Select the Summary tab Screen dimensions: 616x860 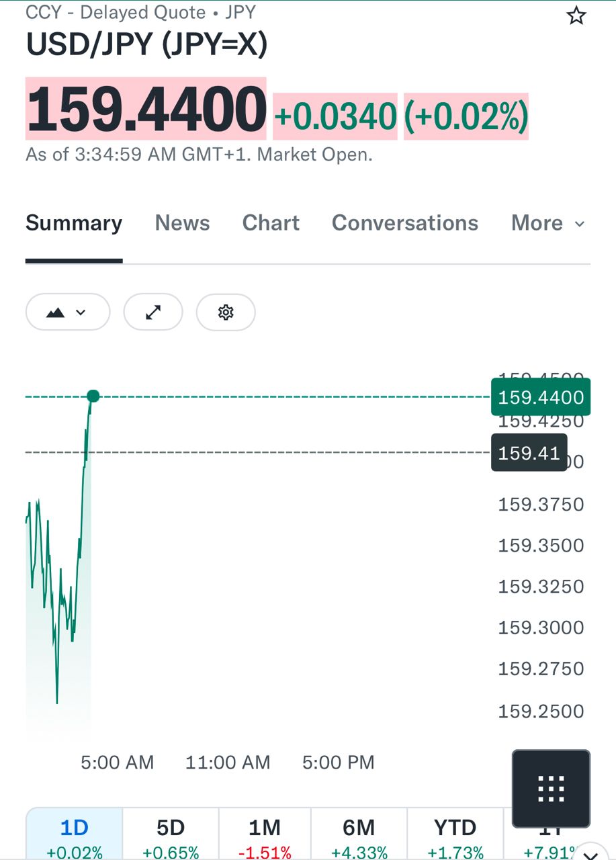(74, 223)
